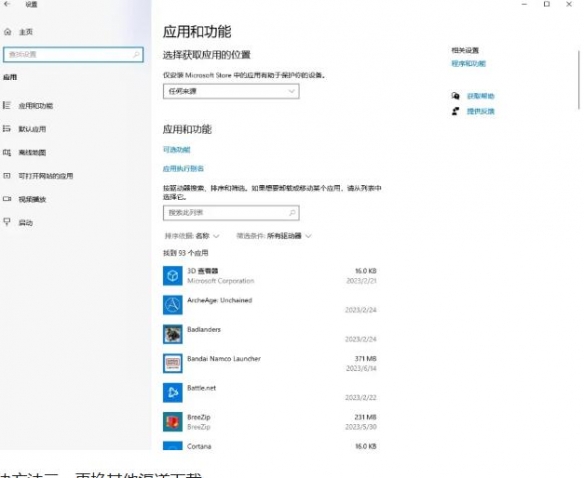584x478 pixels.
Task: Select the Bandai Namco Launcher entry name
Action: point(224,359)
